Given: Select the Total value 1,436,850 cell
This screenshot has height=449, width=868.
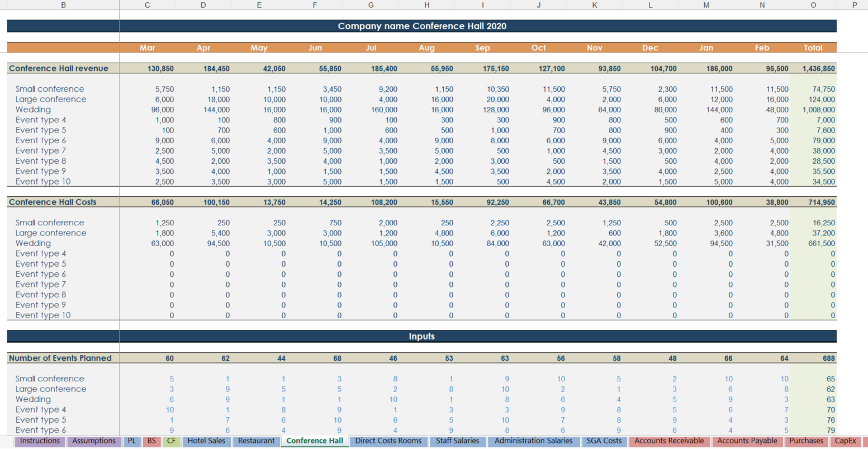Looking at the screenshot, I should pos(819,68).
